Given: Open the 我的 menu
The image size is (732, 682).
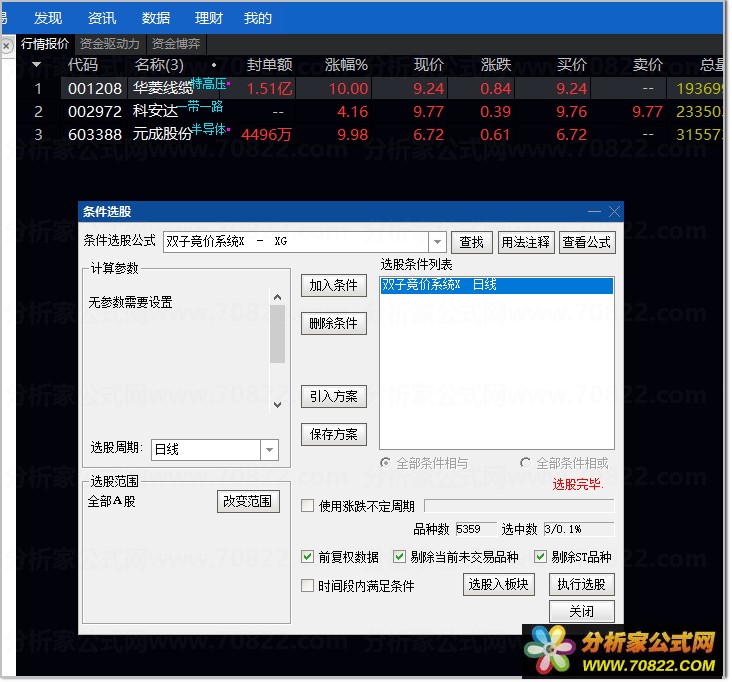Looking at the screenshot, I should (257, 18).
